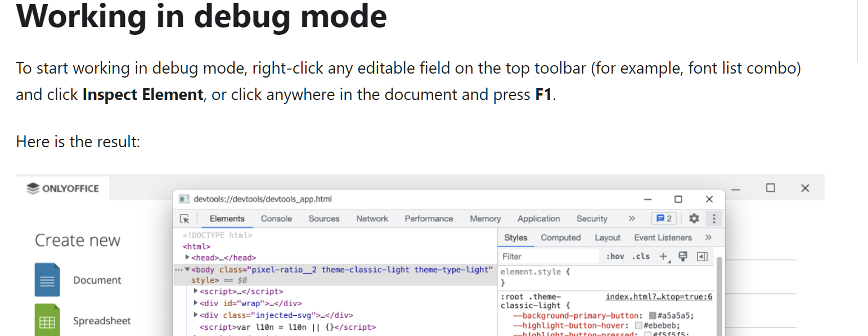Screen dimensions: 868x336
Task: Click the ONLYOFFICE logo tab
Action: pyautogui.click(x=62, y=188)
